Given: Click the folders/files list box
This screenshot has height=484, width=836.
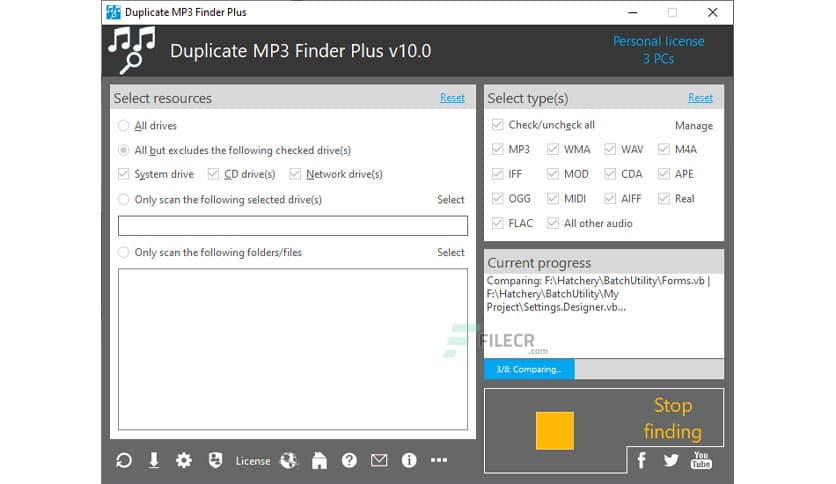Looking at the screenshot, I should point(293,349).
